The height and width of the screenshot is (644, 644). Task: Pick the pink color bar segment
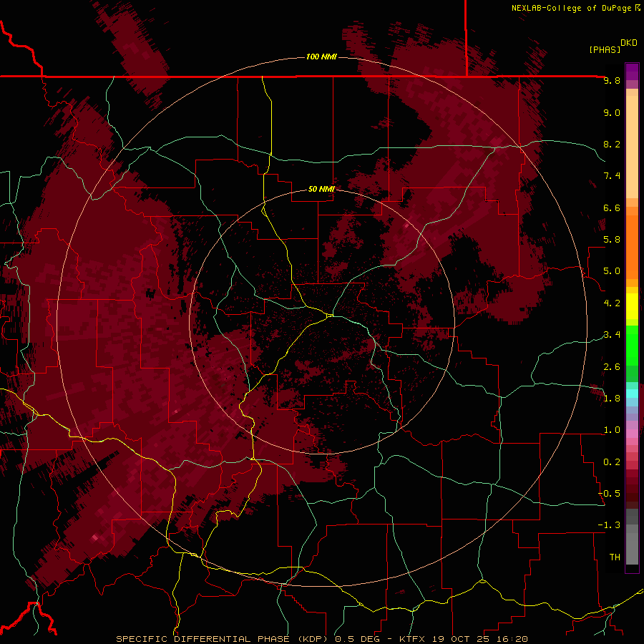coord(632,434)
